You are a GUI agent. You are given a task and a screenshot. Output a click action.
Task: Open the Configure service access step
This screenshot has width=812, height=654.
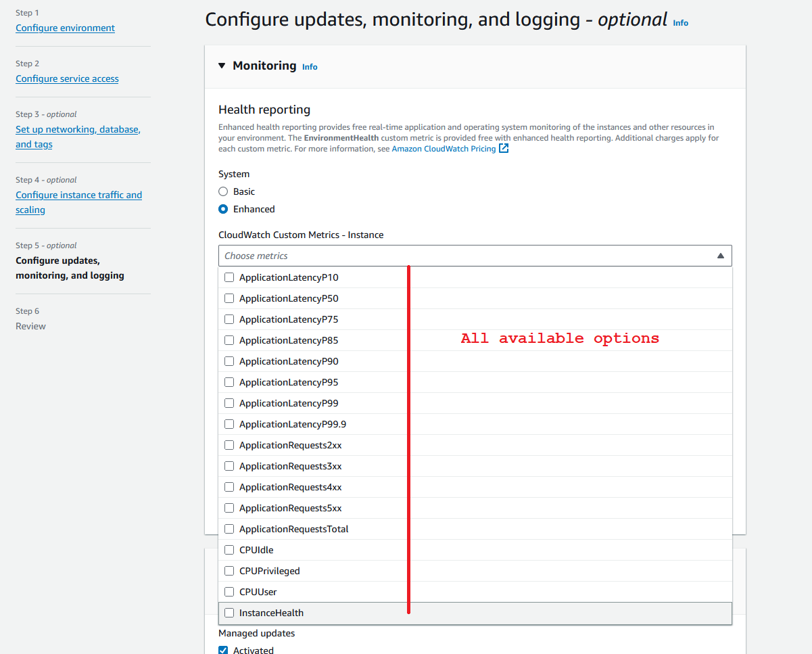coord(67,78)
